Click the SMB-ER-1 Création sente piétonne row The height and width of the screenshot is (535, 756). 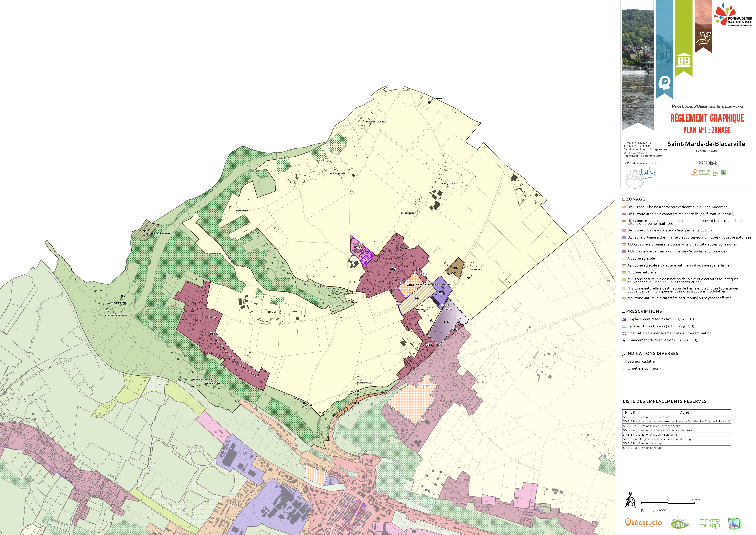(x=677, y=417)
